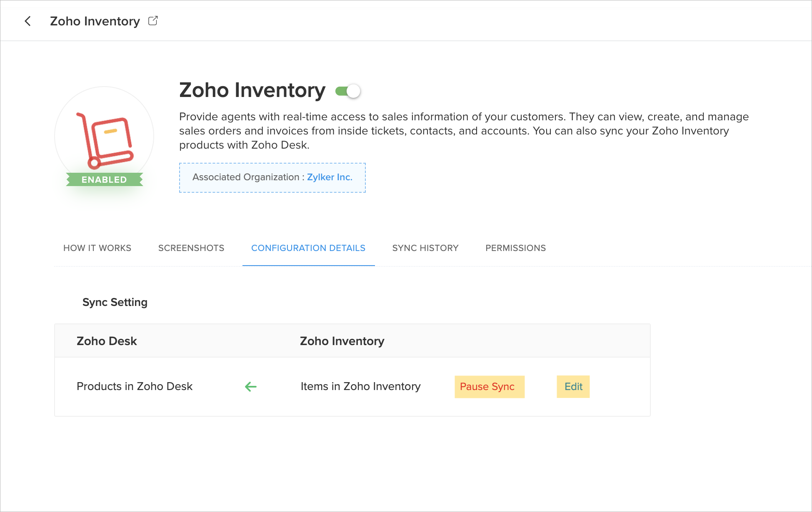Click the ENABLED ribbon badge

coord(104,180)
